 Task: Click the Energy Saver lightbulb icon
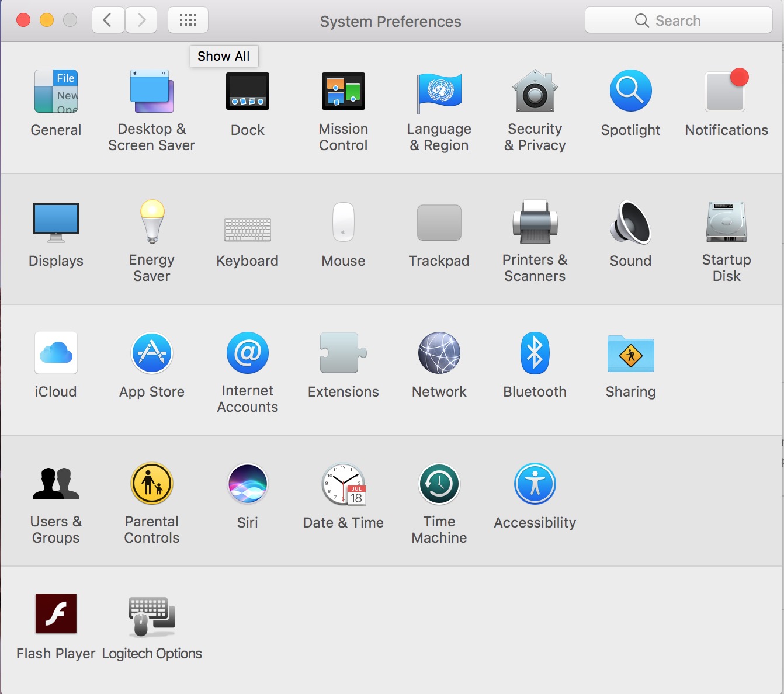(x=152, y=222)
